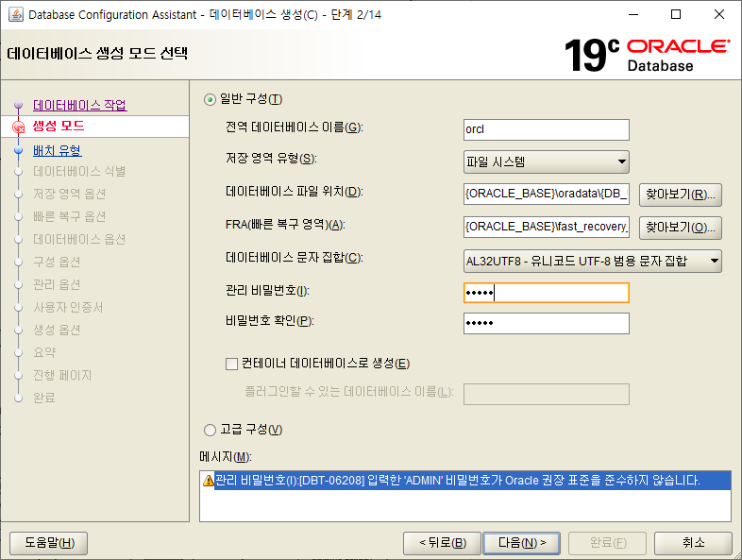Select the DBT-06208 warning message row
Image resolution: width=742 pixels, height=560 pixels.
coord(465,481)
